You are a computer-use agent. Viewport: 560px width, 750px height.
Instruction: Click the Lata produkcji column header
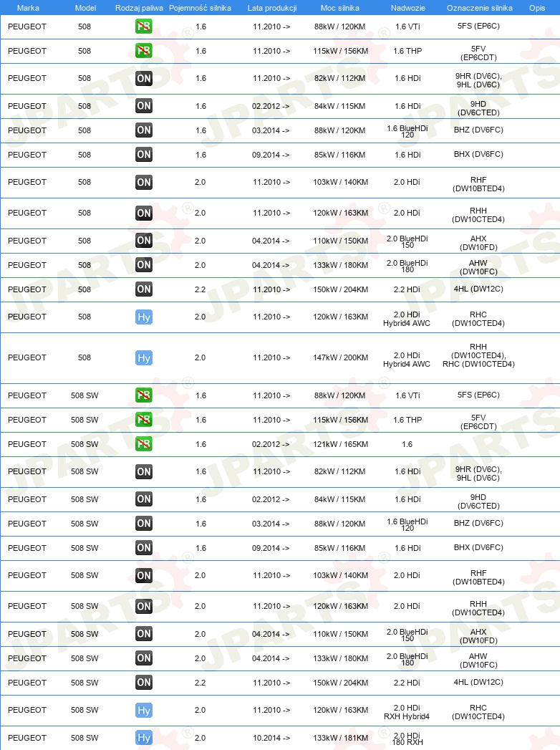(x=272, y=8)
